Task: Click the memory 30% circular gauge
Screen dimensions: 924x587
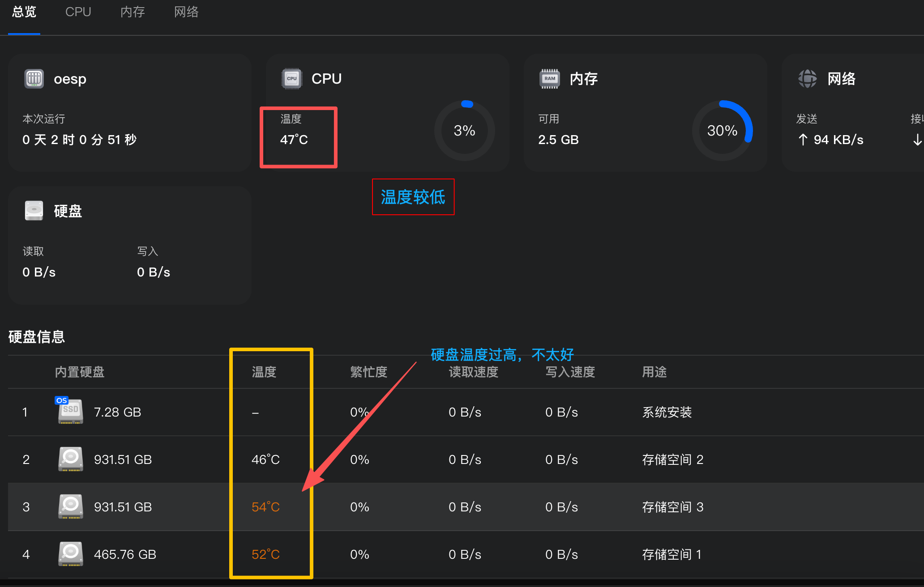Action: pyautogui.click(x=722, y=131)
